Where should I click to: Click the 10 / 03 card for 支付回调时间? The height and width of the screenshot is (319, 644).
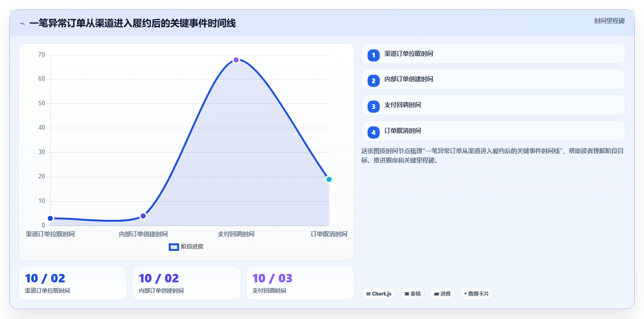click(300, 283)
